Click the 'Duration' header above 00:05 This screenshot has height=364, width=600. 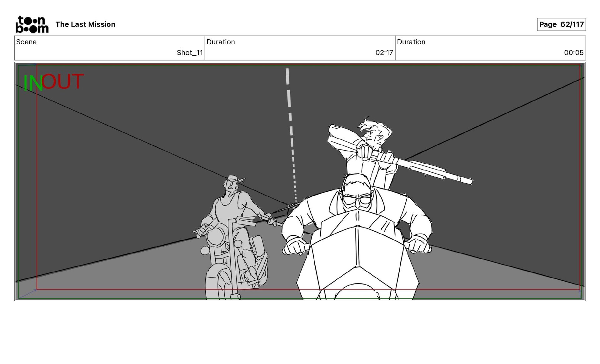[x=411, y=42]
